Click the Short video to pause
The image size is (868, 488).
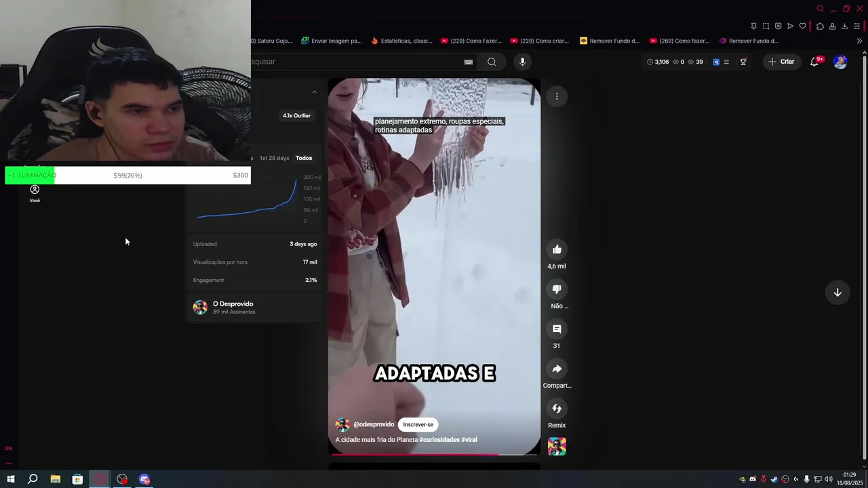tap(434, 266)
